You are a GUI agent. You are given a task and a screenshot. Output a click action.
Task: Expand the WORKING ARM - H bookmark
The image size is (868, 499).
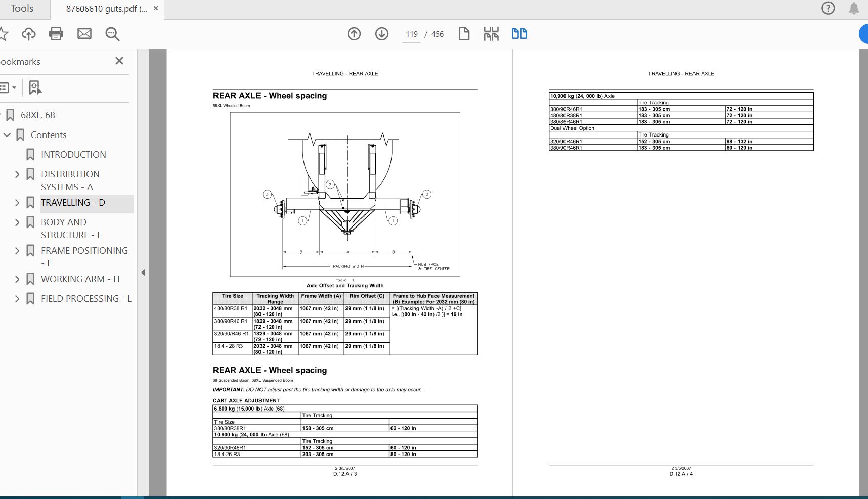17,279
